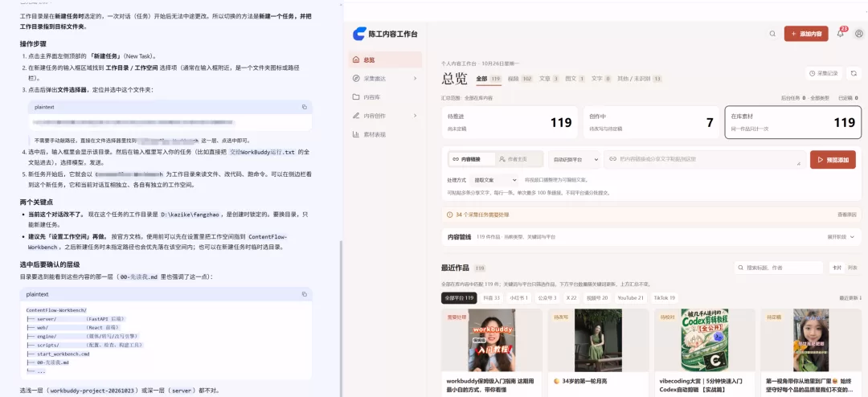
Task: Expand the 采集雷达 sidebar submenu arrow
Action: coord(416,79)
